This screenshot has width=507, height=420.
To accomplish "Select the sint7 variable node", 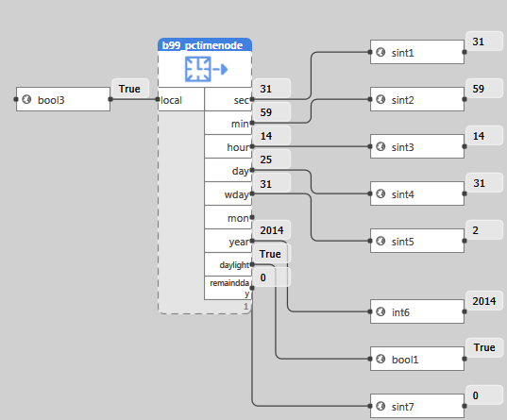I will pyautogui.click(x=417, y=406).
